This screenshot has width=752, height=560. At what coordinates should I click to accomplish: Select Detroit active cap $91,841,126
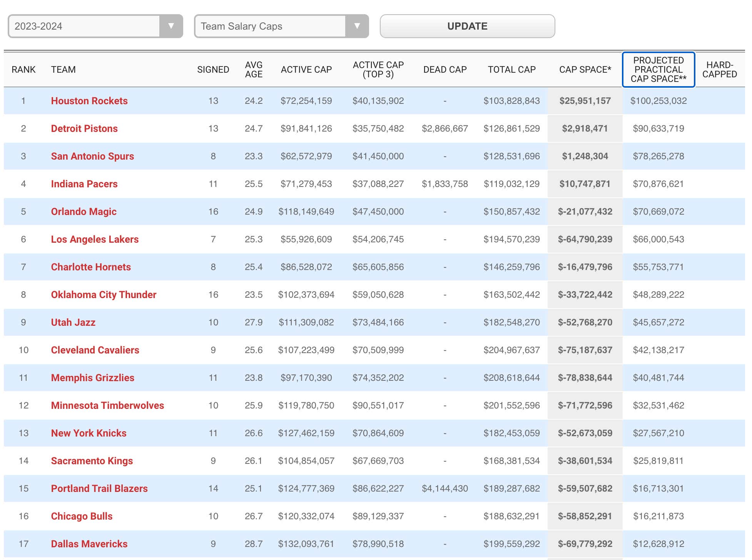tap(306, 128)
